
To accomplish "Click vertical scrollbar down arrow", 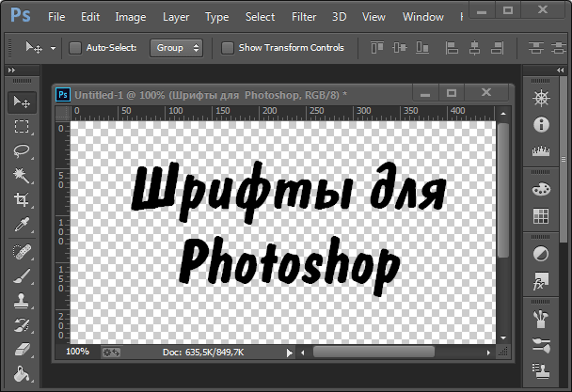I will pyautogui.click(x=503, y=338).
